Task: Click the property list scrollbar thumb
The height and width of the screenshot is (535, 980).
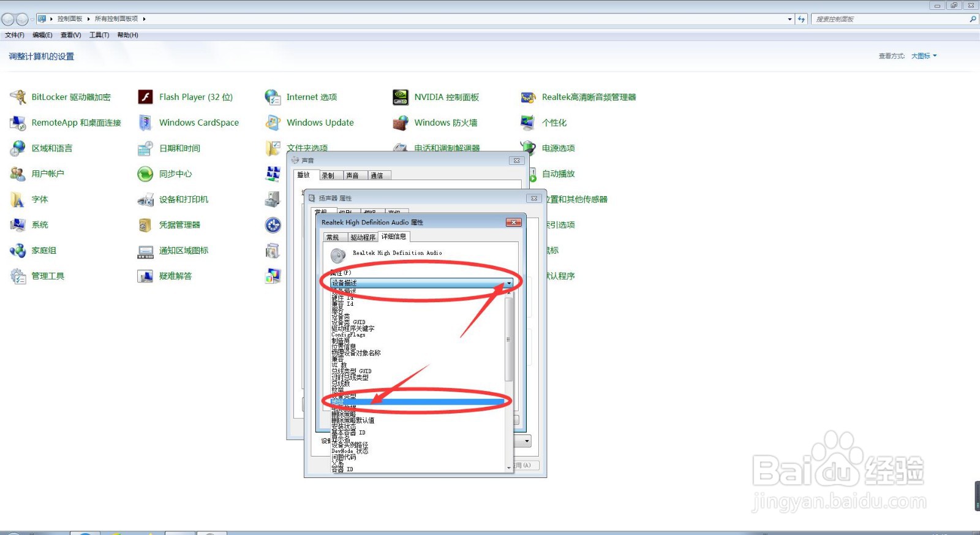Action: click(508, 339)
